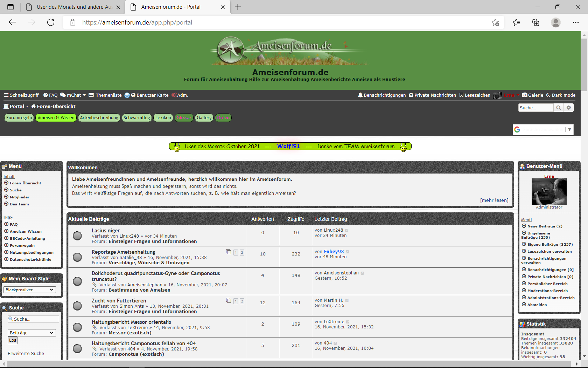Open the Schnellzugriff quick access menu
Screen dimensions: 588x368
pyautogui.click(x=21, y=95)
